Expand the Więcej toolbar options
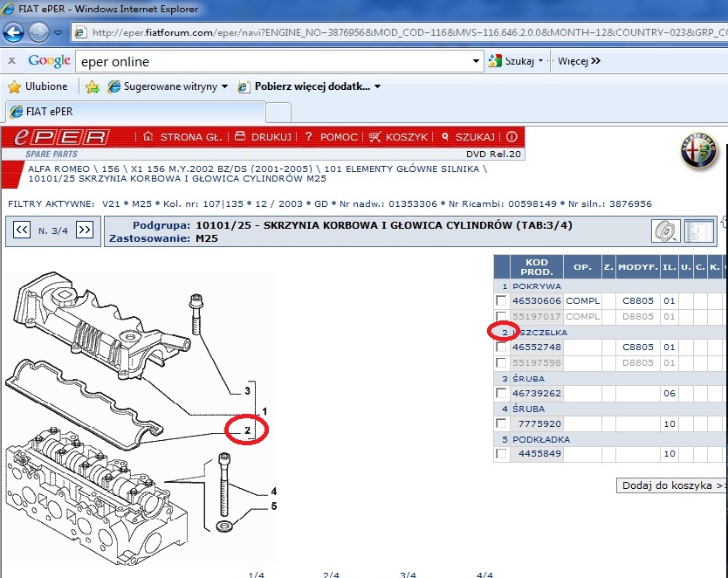Viewport: 728px width, 578px height. pos(579,61)
